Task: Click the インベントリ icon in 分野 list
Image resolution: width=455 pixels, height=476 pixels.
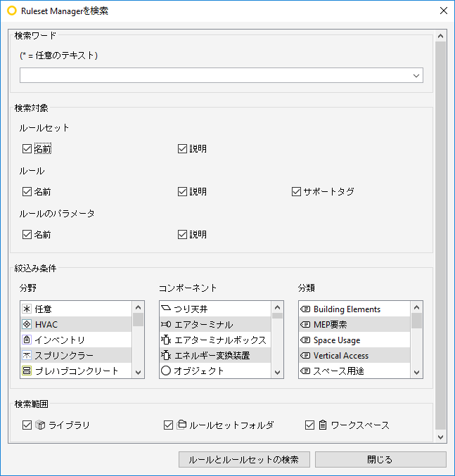Action: [27, 340]
